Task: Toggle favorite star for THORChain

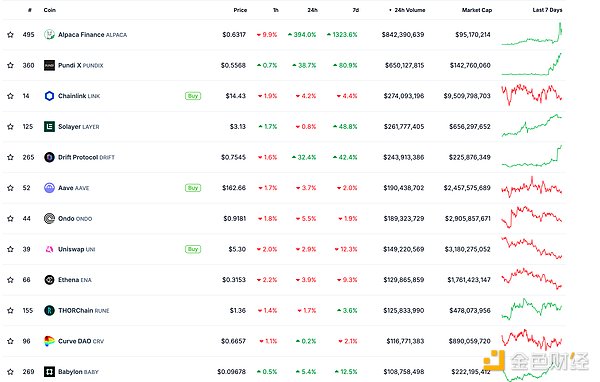Action: click(x=10, y=310)
